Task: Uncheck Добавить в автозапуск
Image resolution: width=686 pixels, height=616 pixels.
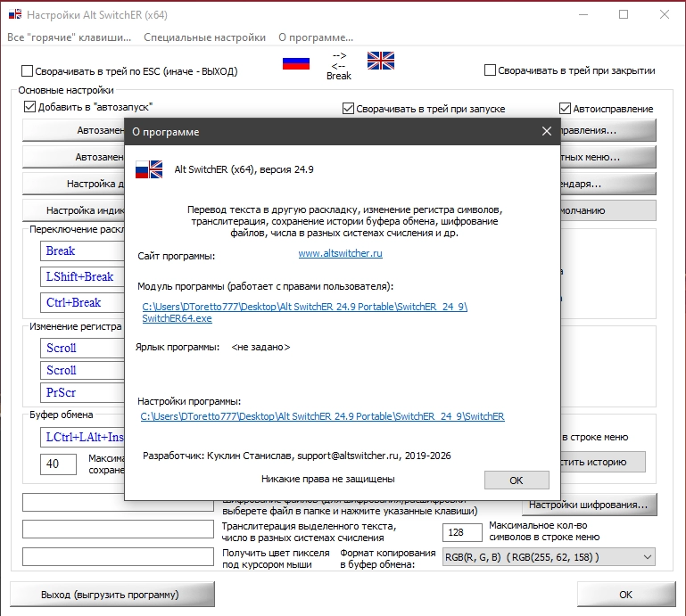Action: 29,107
